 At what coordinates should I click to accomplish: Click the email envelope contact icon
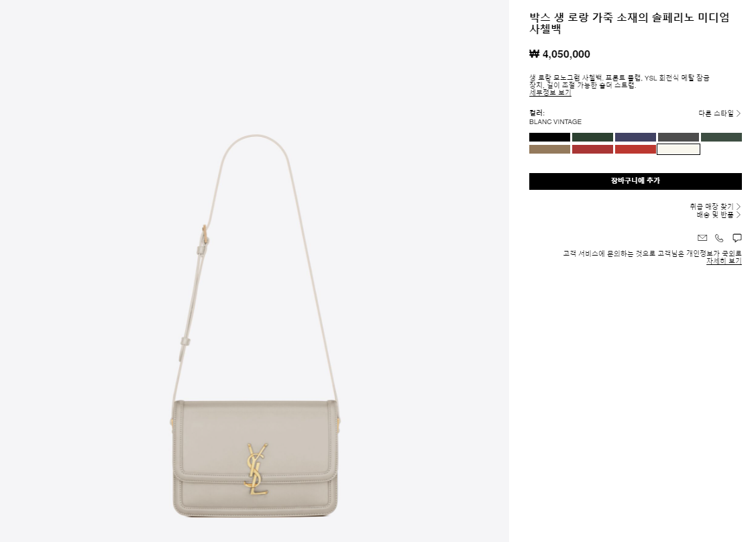(702, 237)
